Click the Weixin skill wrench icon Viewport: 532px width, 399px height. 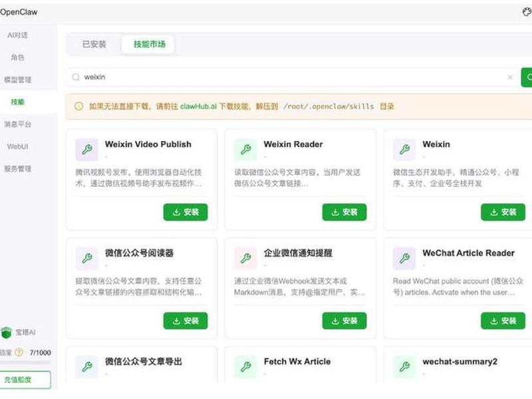(404, 149)
